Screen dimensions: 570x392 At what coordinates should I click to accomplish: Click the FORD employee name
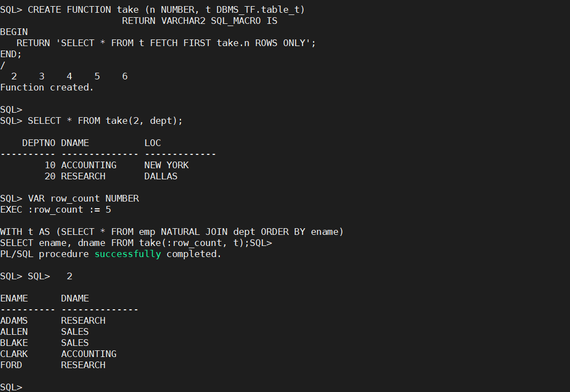pos(11,365)
